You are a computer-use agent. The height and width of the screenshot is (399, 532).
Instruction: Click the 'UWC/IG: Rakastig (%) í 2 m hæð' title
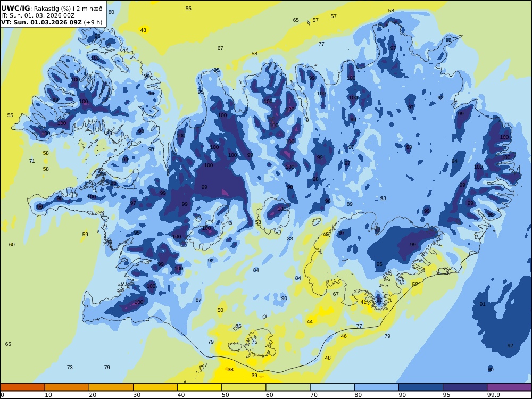pos(52,9)
